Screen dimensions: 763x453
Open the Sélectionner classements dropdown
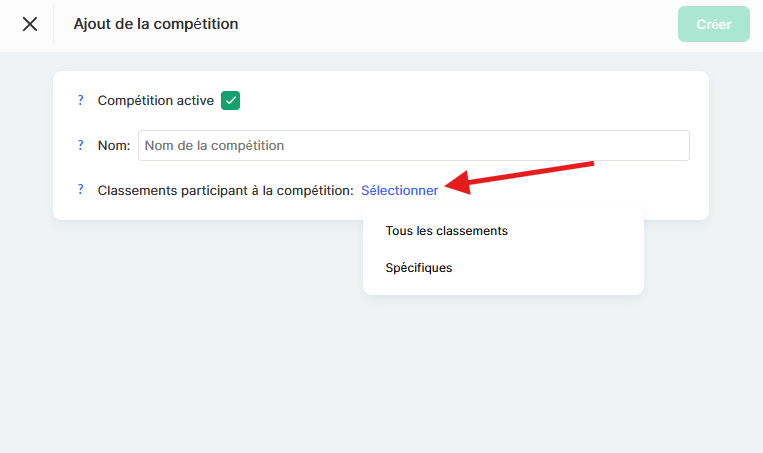pyautogui.click(x=399, y=190)
